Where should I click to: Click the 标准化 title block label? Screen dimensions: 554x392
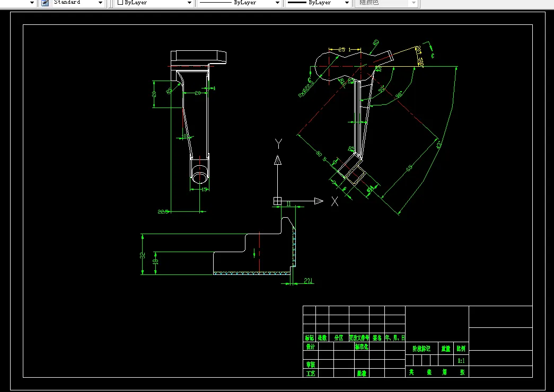tap(362, 347)
